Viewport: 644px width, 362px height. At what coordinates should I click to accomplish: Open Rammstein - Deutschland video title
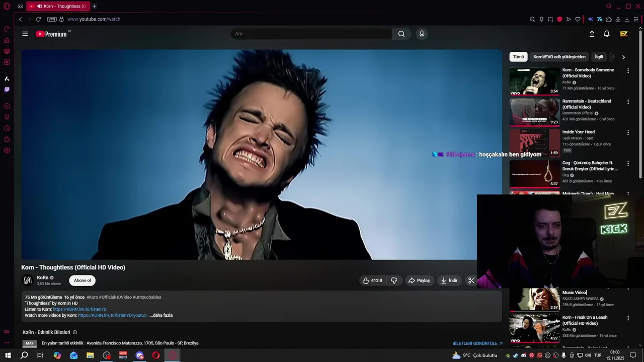pos(587,104)
